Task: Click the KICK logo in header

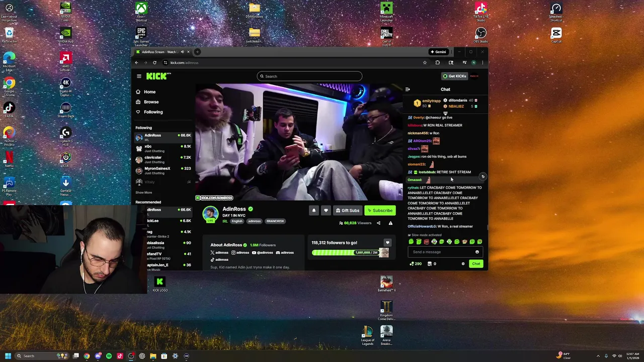Action: point(158,76)
